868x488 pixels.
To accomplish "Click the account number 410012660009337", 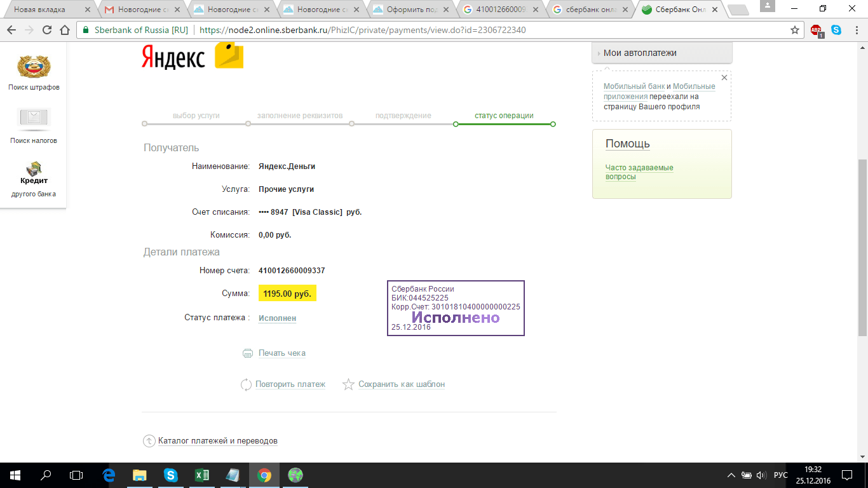I will coord(292,271).
